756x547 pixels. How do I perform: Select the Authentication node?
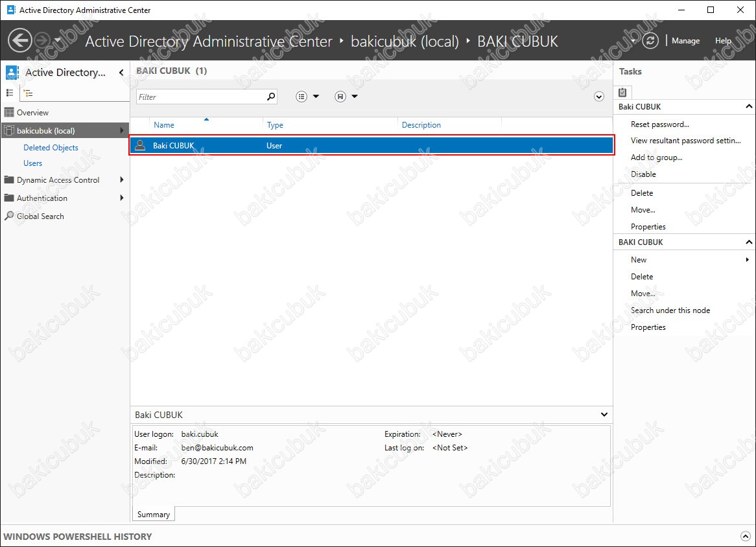point(42,198)
